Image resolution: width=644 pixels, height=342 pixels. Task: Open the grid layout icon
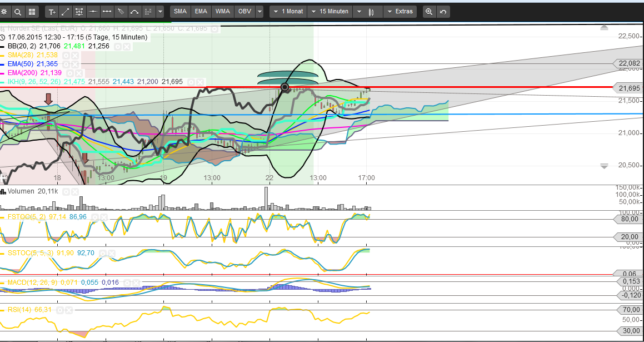click(x=32, y=12)
